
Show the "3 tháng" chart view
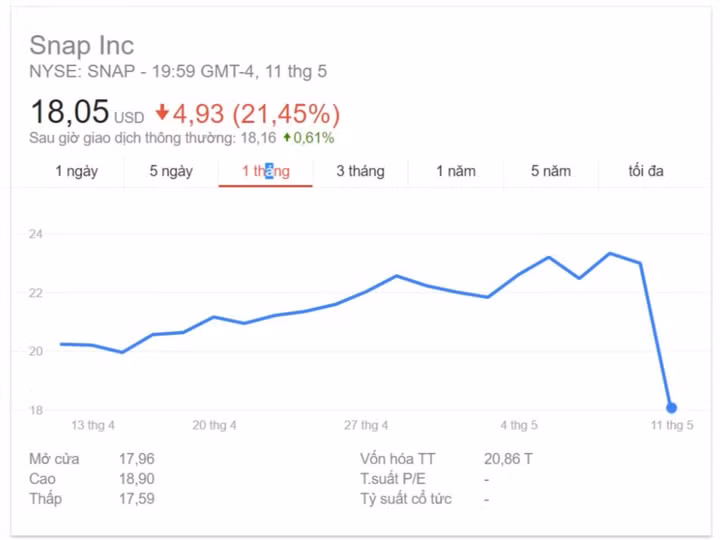(360, 171)
